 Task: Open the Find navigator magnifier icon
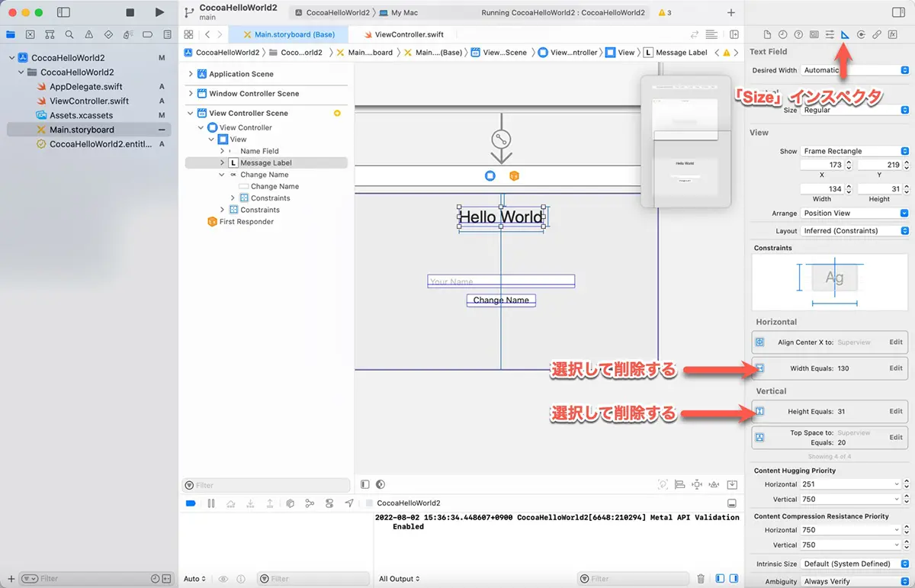(x=69, y=34)
